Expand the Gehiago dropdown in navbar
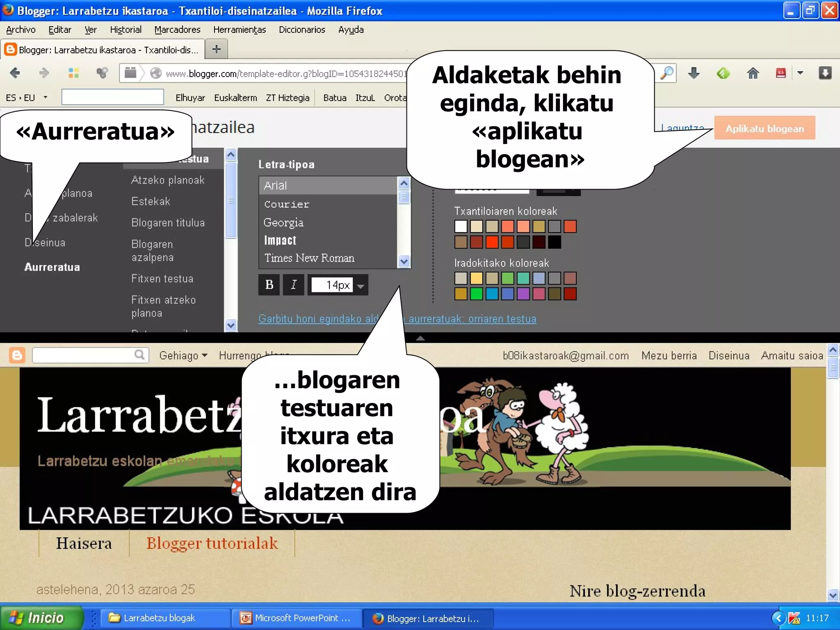This screenshot has height=630, width=840. click(183, 356)
